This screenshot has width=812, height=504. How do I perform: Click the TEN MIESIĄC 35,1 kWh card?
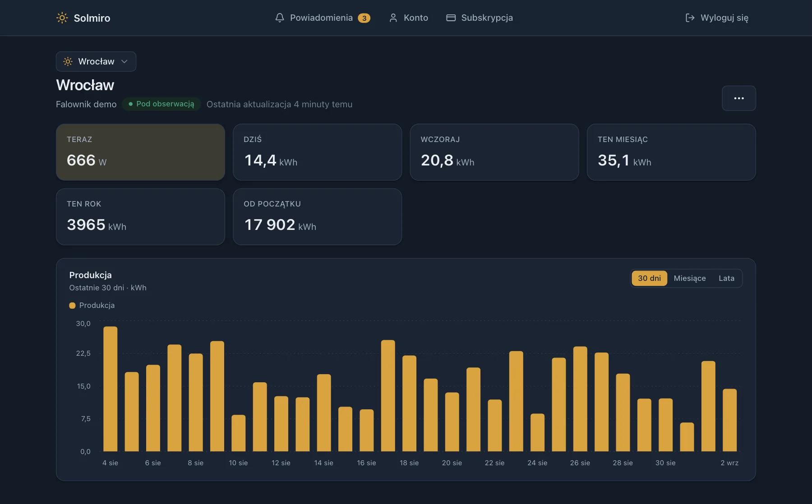pos(671,152)
